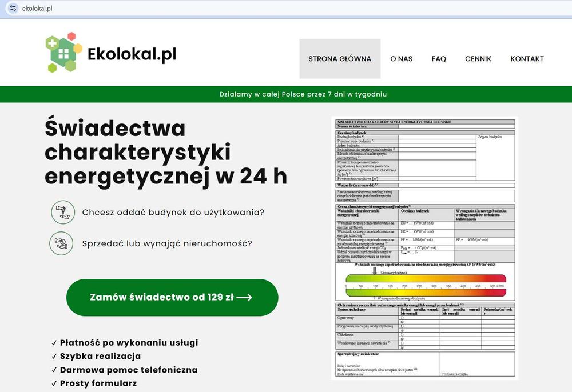Viewport: 572px width, 392px height.
Task: Click the heading Świadectwa charakterystyki energetycznej
Action: pos(166,152)
